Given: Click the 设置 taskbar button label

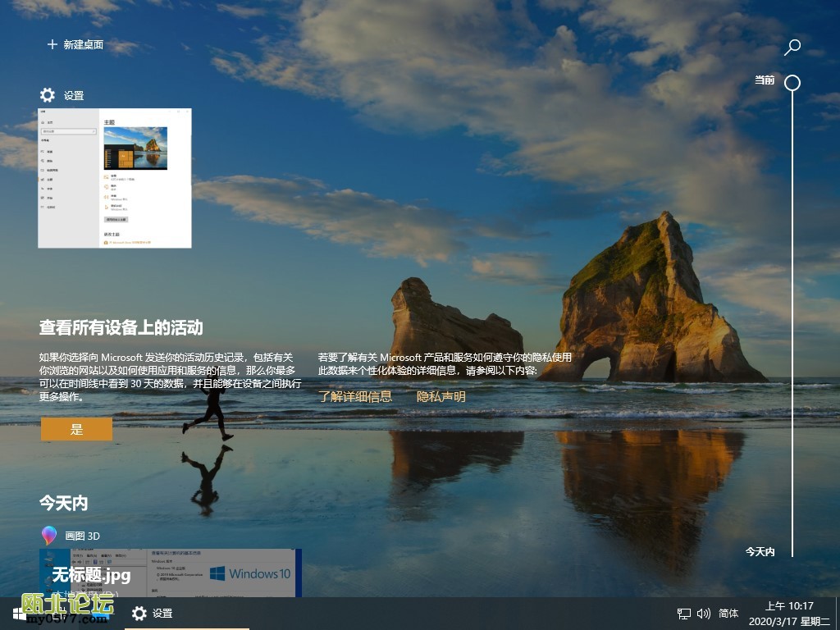Looking at the screenshot, I should click(162, 614).
